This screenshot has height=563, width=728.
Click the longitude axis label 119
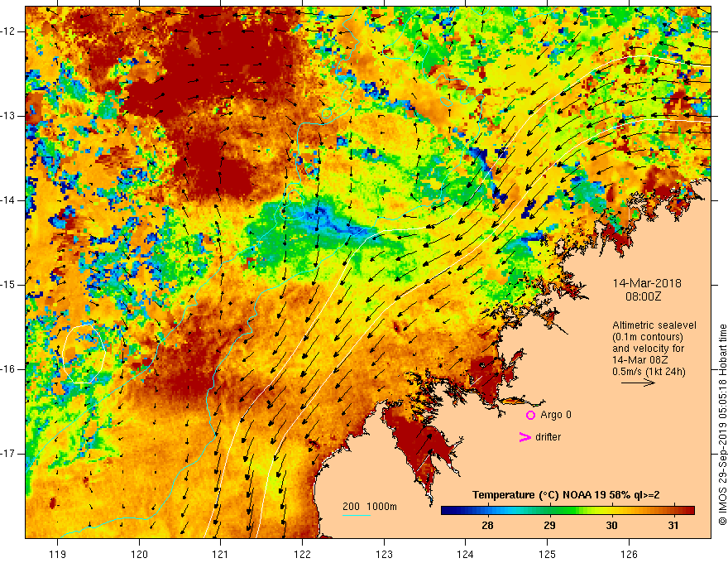coord(58,554)
